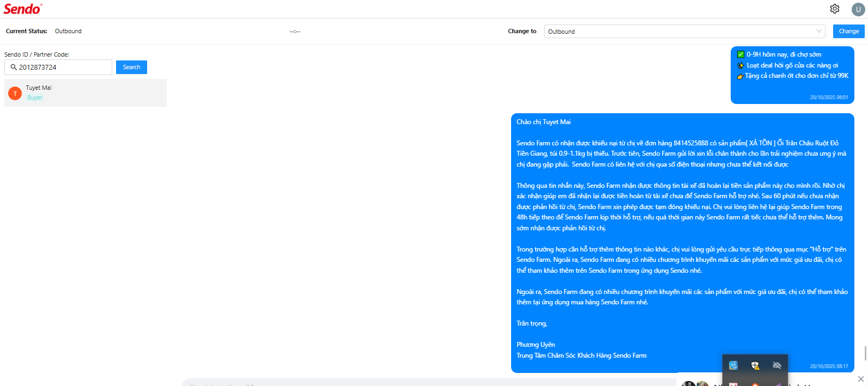Screen dimensions: 868x386
Task: Click Trung Tâm Chăm Sóc Khách Hàng line
Action: [581, 356]
